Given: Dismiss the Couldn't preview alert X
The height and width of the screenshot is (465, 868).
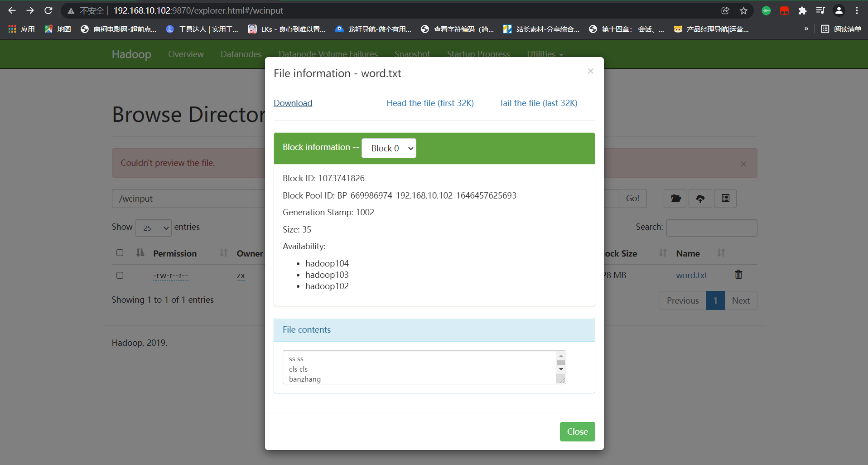Looking at the screenshot, I should pos(743,164).
